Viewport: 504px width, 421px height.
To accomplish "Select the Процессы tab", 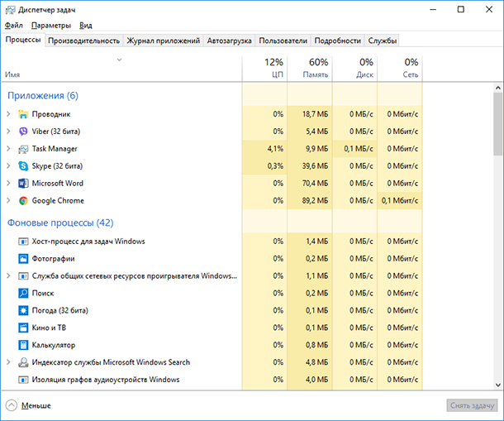I will coord(23,40).
